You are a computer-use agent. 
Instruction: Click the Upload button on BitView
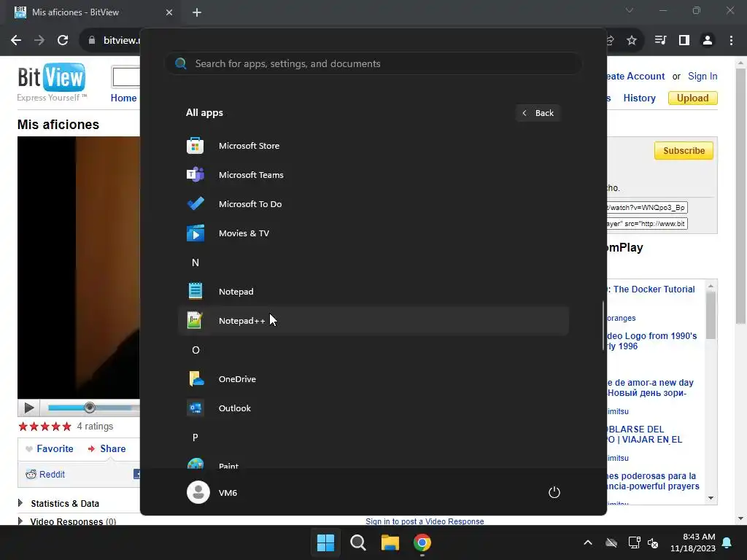pyautogui.click(x=693, y=98)
